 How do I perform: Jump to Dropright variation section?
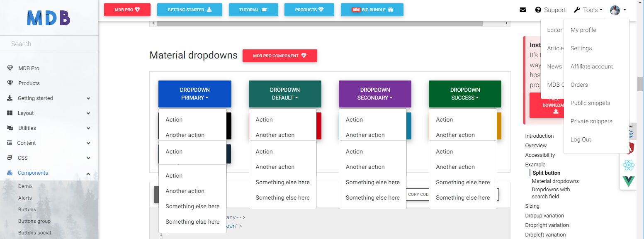coord(547,225)
